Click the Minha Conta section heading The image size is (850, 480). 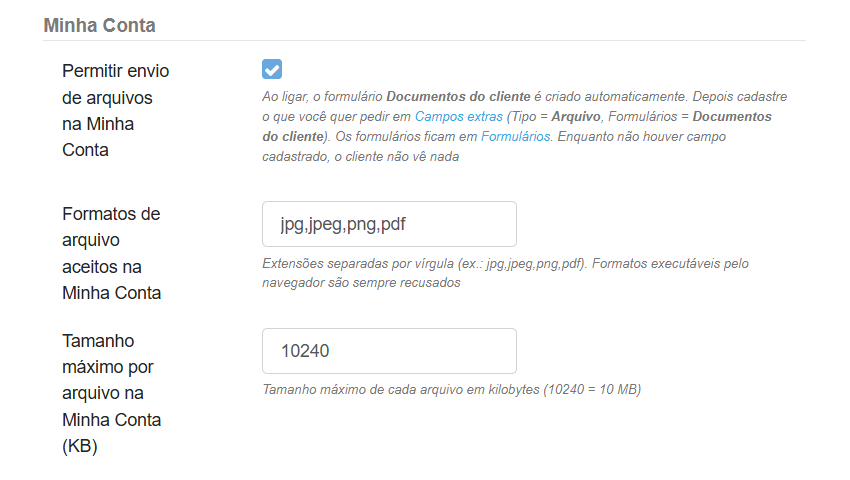click(99, 25)
